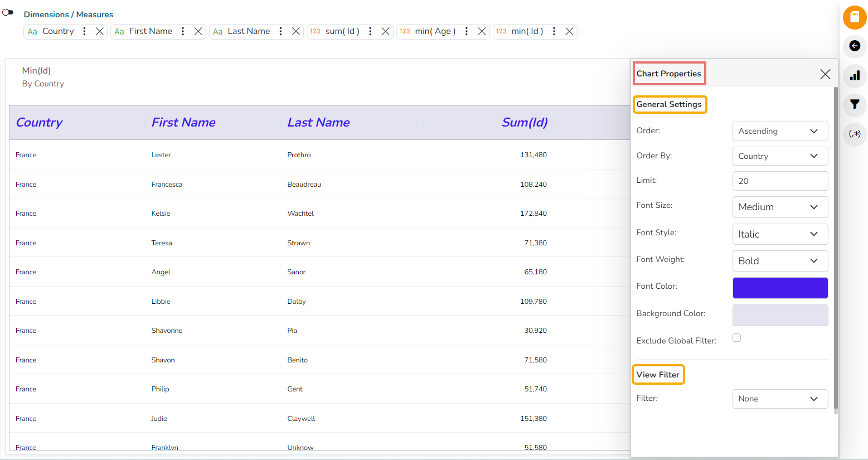Click the back arrow icon in sidebar
Image resolution: width=868 pixels, height=460 pixels.
pyautogui.click(x=854, y=46)
